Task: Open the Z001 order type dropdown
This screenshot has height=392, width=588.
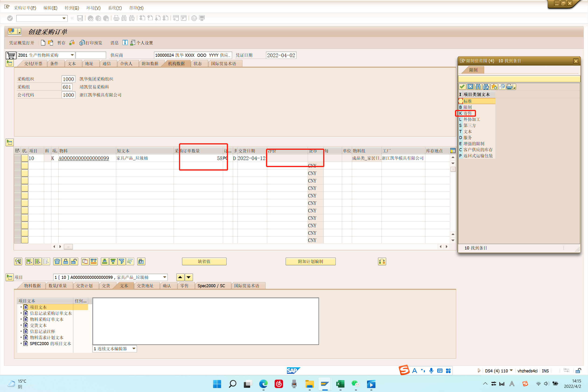Action: pos(72,55)
